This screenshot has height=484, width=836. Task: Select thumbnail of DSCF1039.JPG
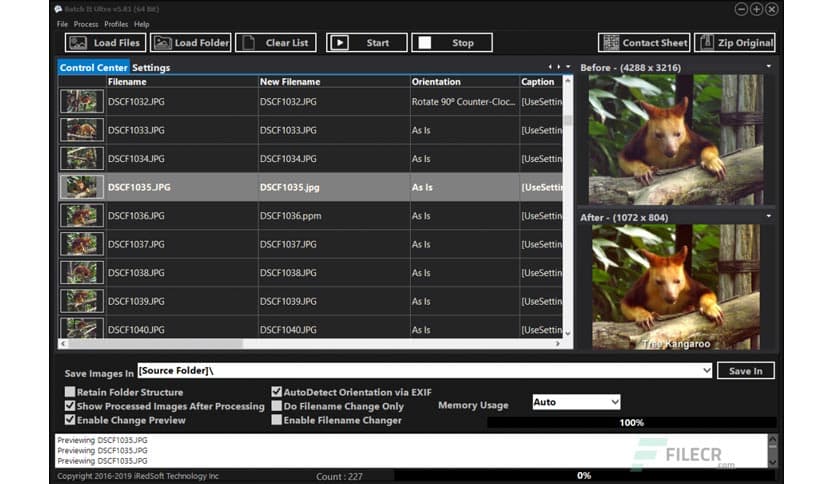[82, 301]
